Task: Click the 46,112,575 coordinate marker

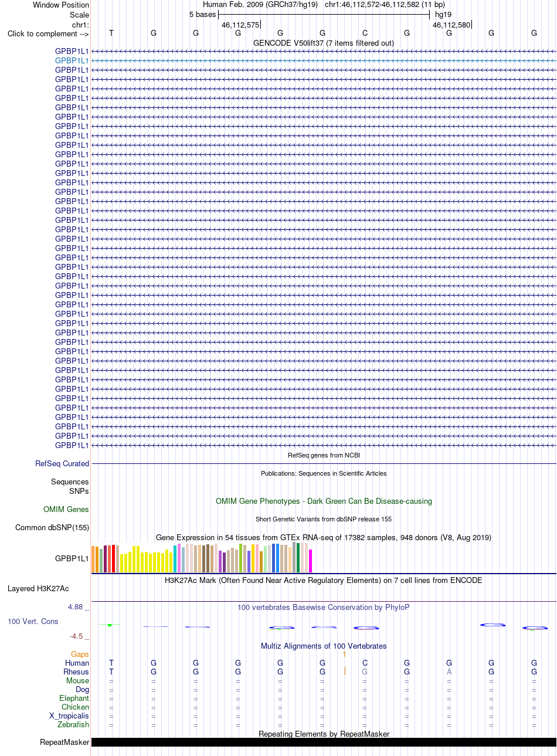Action: (x=240, y=25)
